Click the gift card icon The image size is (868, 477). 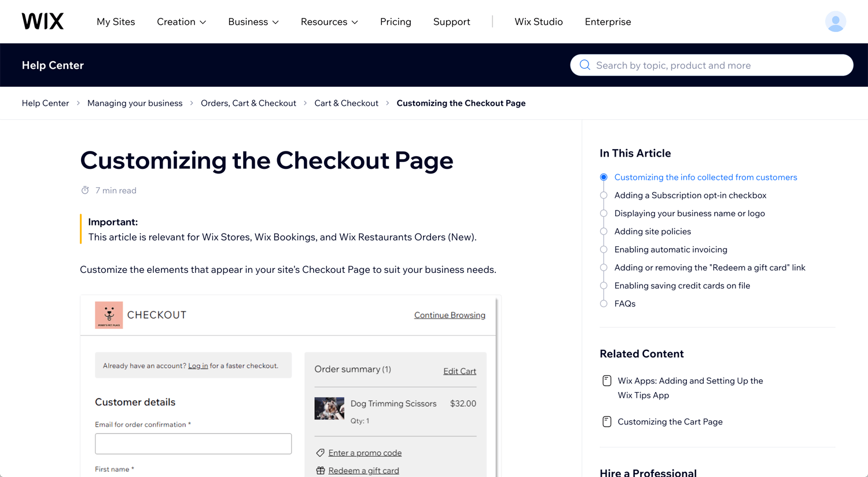[320, 471]
